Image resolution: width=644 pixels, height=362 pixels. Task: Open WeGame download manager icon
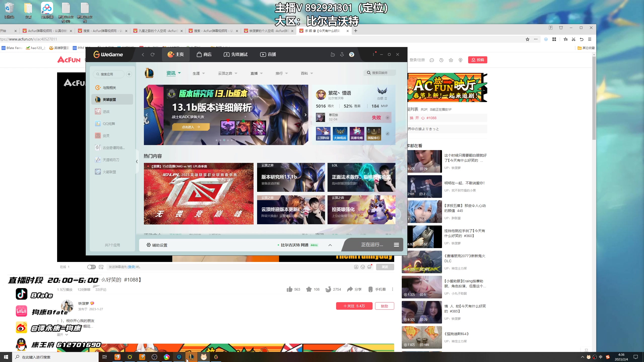pyautogui.click(x=342, y=55)
